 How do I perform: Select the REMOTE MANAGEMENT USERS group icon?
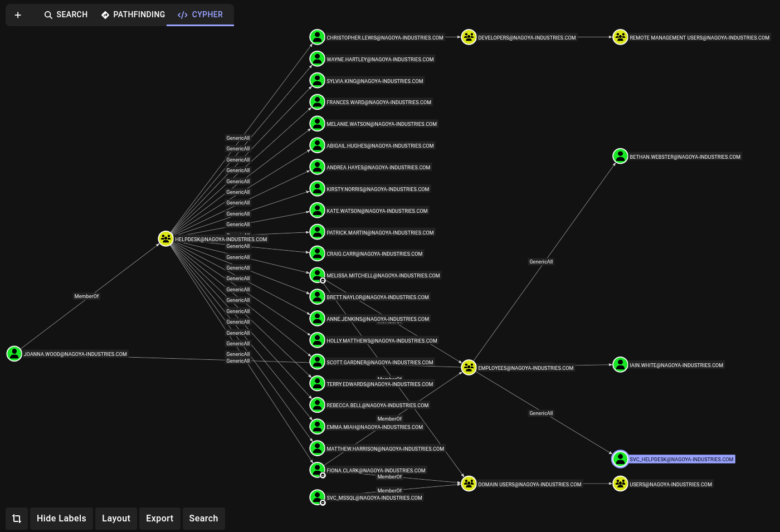620,37
